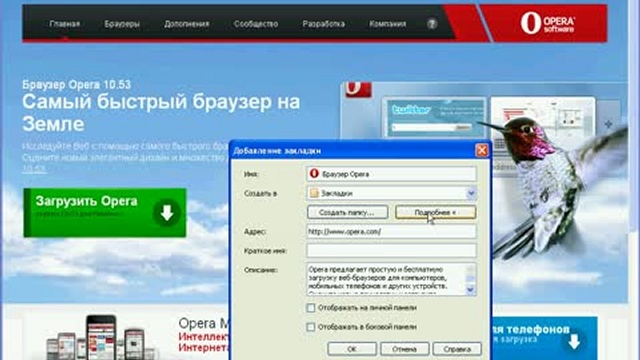The width and height of the screenshot is (640, 360).
Task: Confirm the bookmark with the OK button
Action: (x=352, y=349)
